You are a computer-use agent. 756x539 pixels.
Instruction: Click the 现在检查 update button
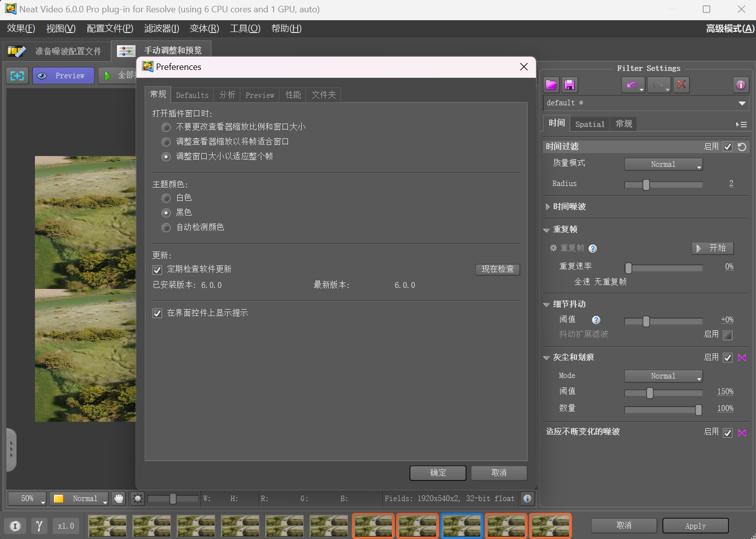498,269
